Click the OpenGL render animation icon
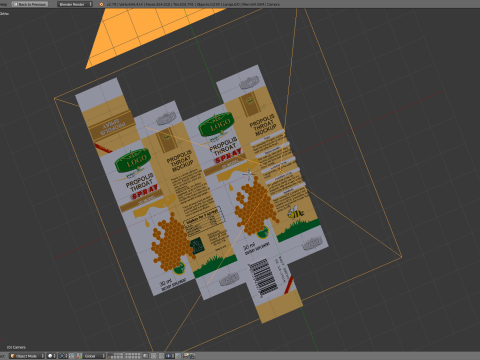 (192, 356)
